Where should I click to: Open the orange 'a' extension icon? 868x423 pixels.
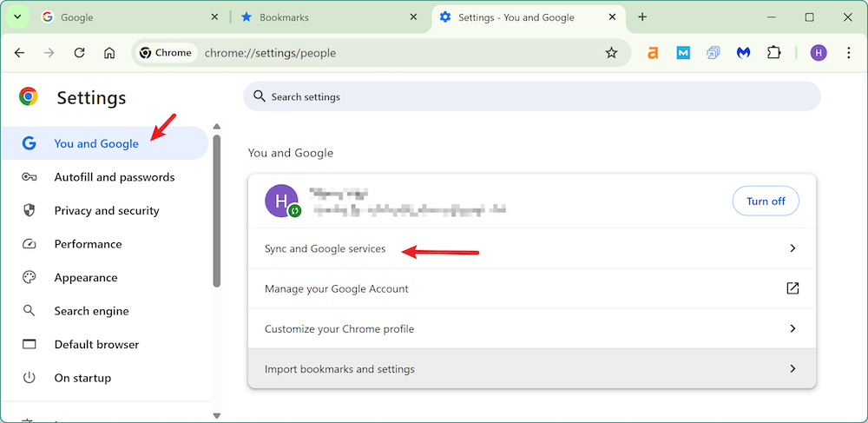654,53
